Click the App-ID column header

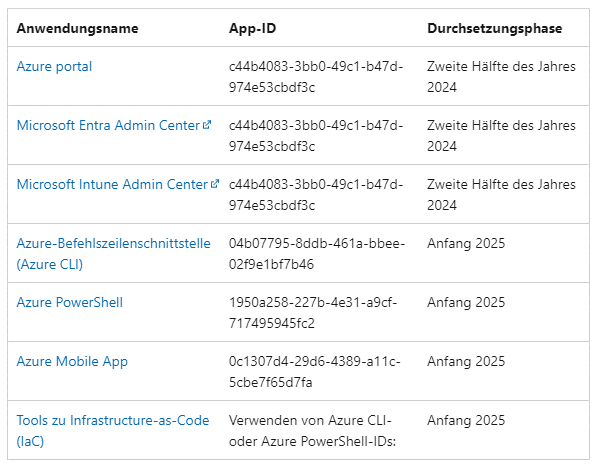(x=252, y=29)
